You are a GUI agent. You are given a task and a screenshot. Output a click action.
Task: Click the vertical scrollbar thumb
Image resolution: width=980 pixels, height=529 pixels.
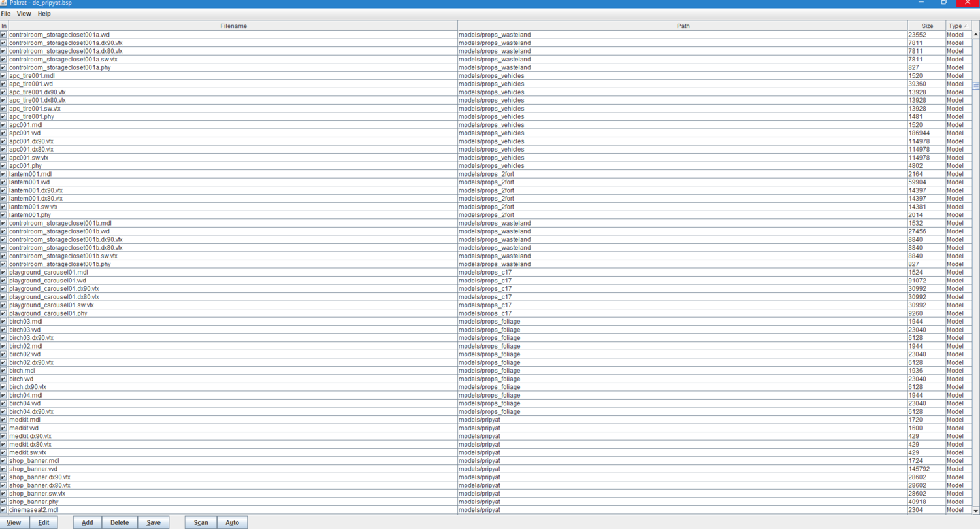coord(976,86)
